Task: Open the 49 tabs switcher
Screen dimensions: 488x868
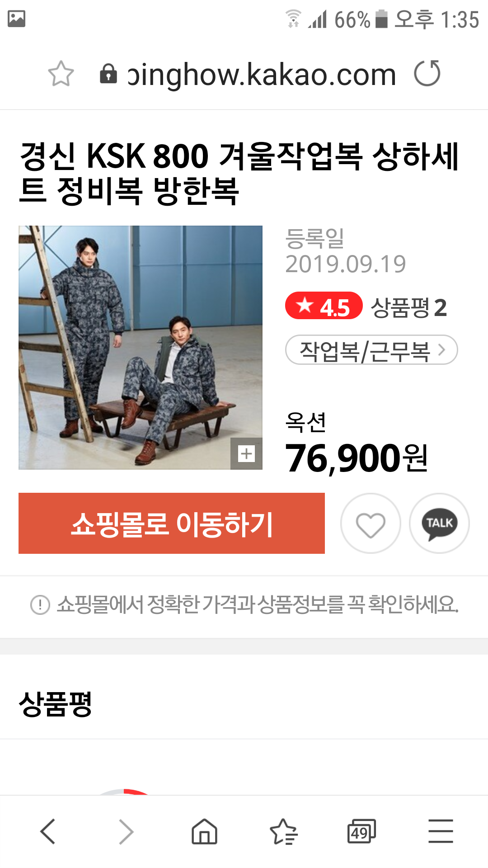Action: [x=361, y=831]
